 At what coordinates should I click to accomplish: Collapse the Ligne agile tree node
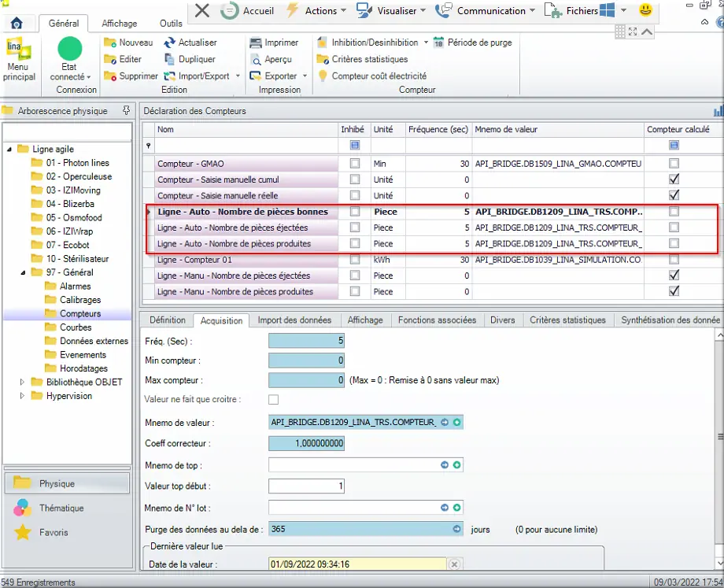coord(9,150)
